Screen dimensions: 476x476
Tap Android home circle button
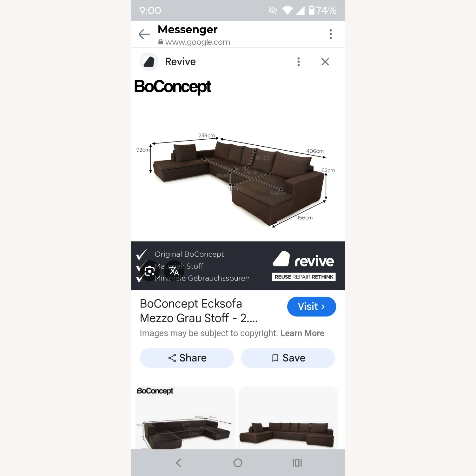coord(238,463)
